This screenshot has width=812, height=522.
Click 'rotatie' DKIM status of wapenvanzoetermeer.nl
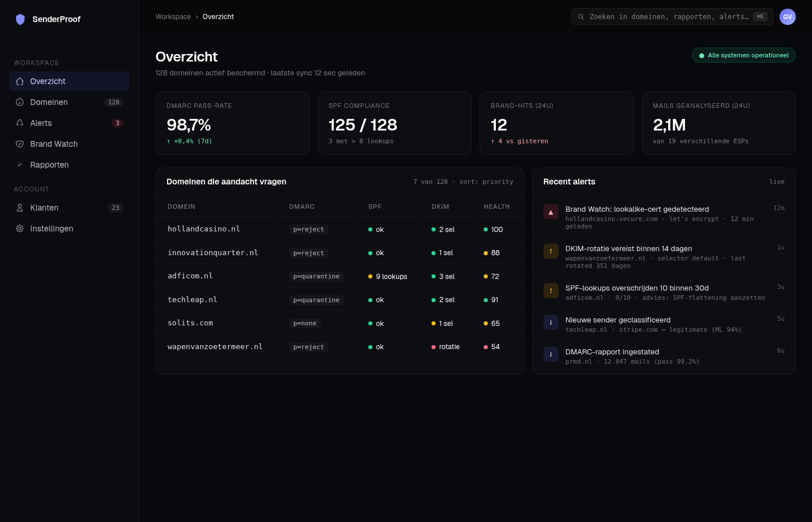(x=445, y=347)
